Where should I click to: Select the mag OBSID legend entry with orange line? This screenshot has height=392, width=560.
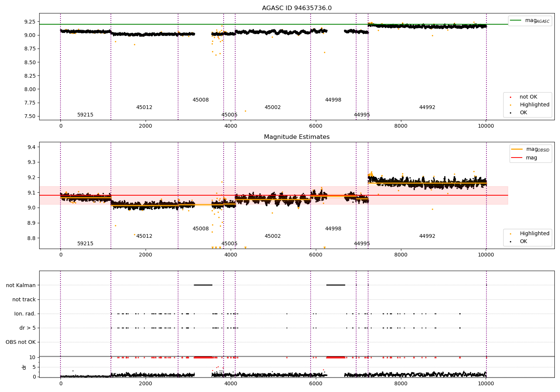pyautogui.click(x=530, y=149)
